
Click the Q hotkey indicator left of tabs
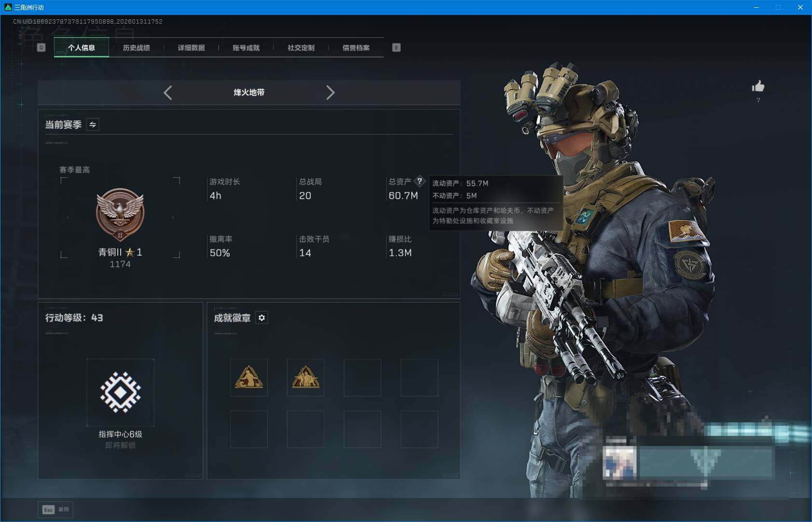[x=41, y=47]
